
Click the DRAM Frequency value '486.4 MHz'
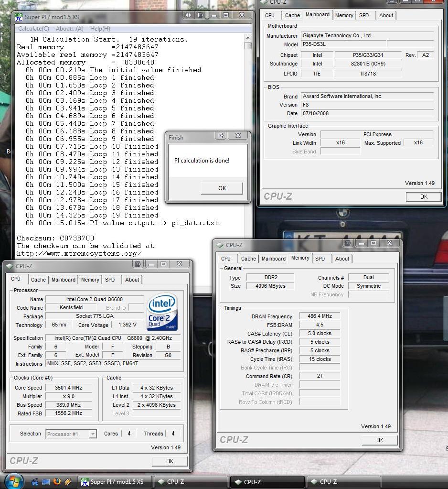pos(320,316)
